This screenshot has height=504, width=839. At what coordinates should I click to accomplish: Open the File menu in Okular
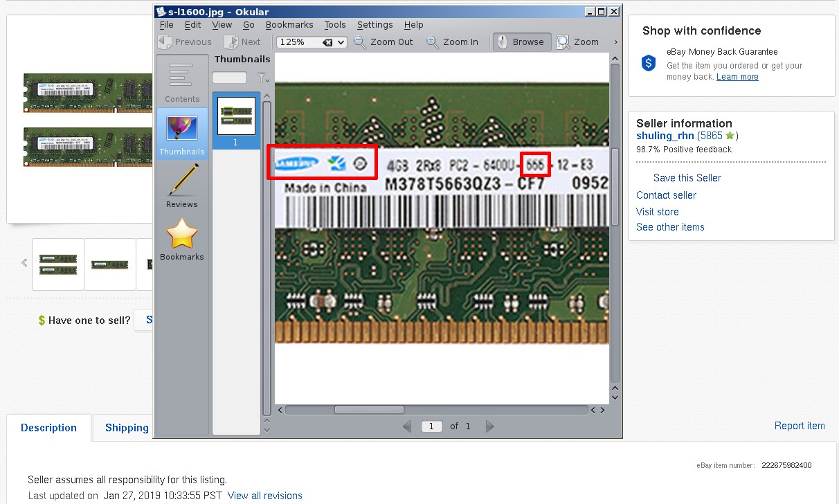166,25
